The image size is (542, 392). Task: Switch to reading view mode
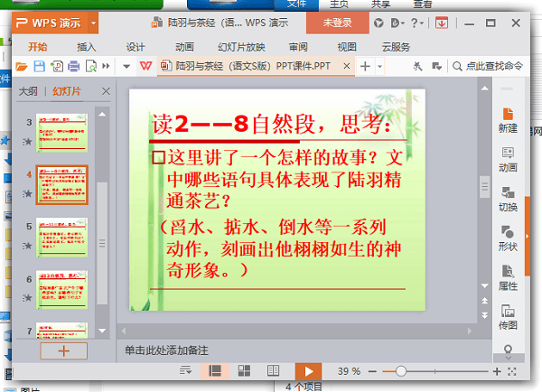pyautogui.click(x=273, y=371)
